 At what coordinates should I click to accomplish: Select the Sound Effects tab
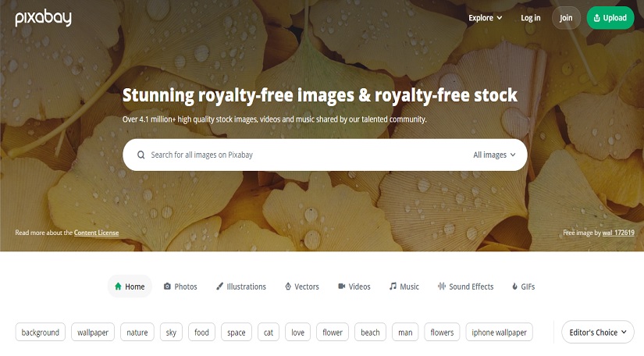pos(466,287)
